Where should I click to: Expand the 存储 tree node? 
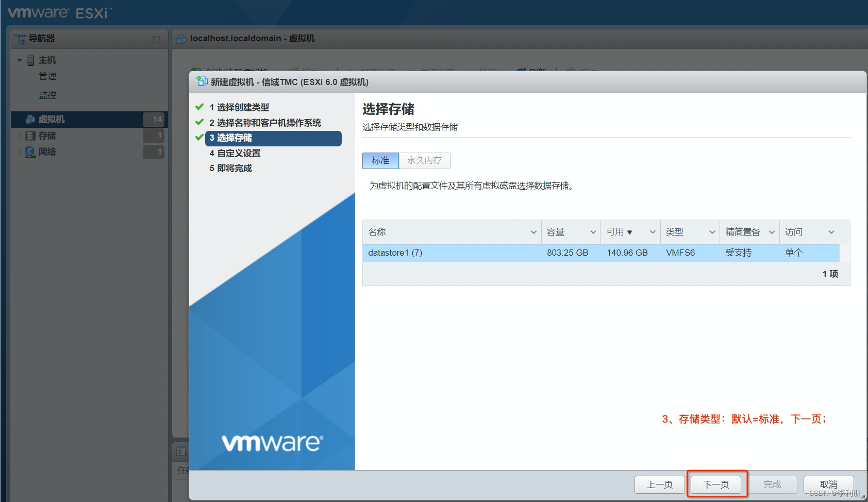(20, 136)
